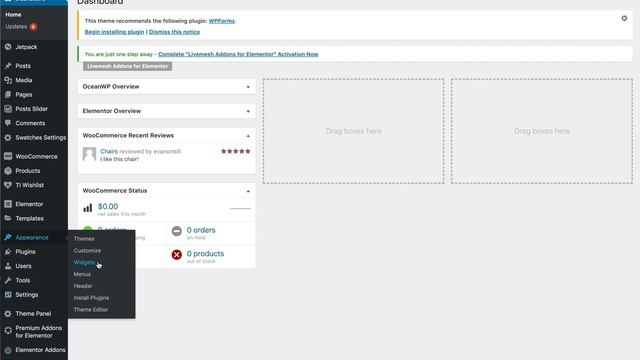This screenshot has width=640, height=360.
Task: Click the Pages sidebar icon
Action: click(8, 94)
